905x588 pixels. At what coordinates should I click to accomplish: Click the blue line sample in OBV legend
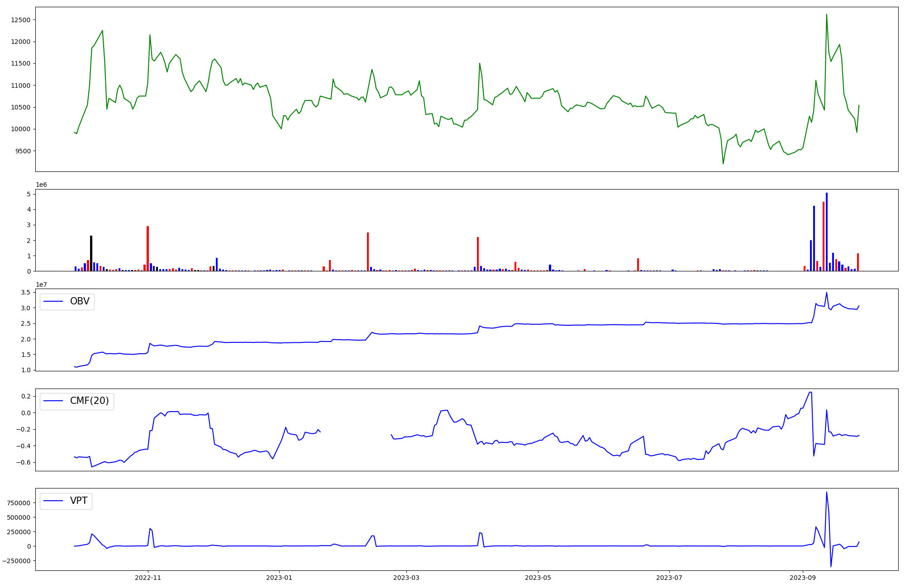click(x=53, y=302)
